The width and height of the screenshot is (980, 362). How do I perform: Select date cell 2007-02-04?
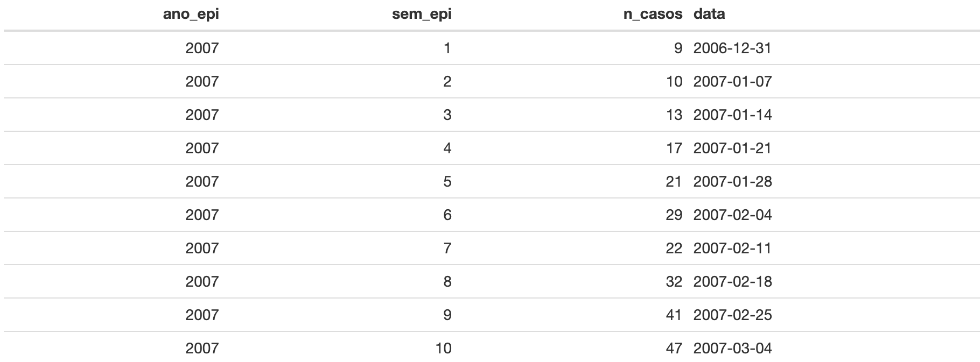click(732, 215)
